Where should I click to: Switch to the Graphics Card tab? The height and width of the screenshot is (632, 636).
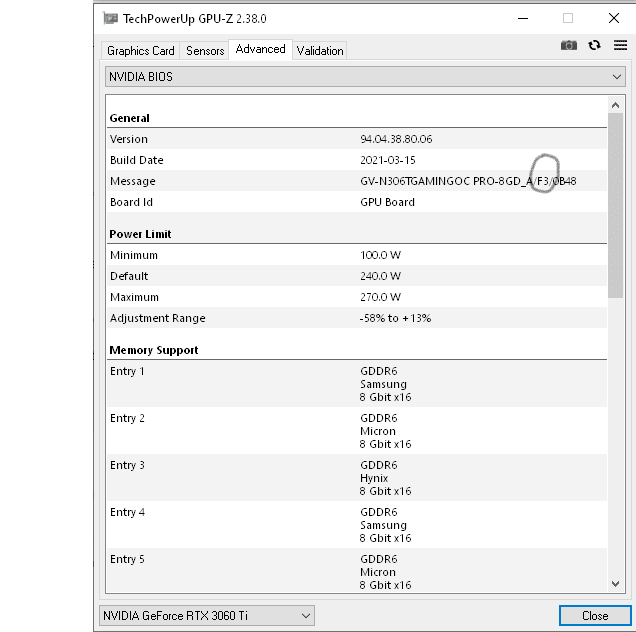[140, 51]
